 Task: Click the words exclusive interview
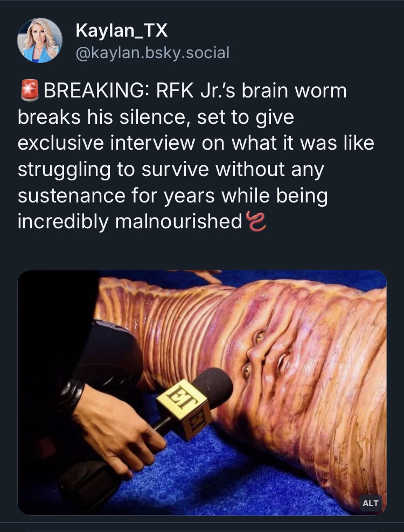coord(106,143)
